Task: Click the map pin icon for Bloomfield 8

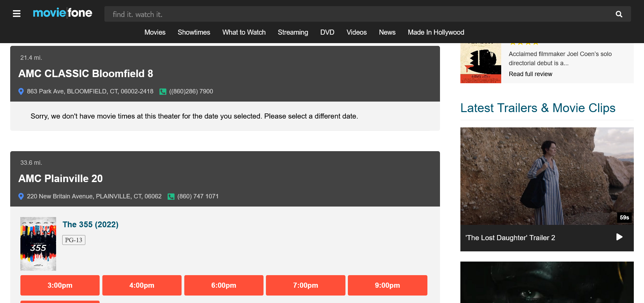Action: pyautogui.click(x=21, y=91)
